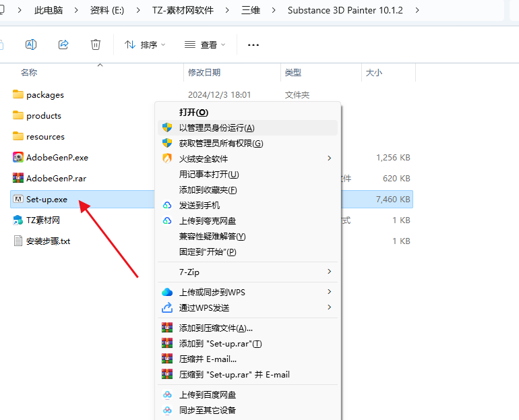Click the 火绒安全软件 orange shield icon
519x420 pixels.
pos(167,158)
